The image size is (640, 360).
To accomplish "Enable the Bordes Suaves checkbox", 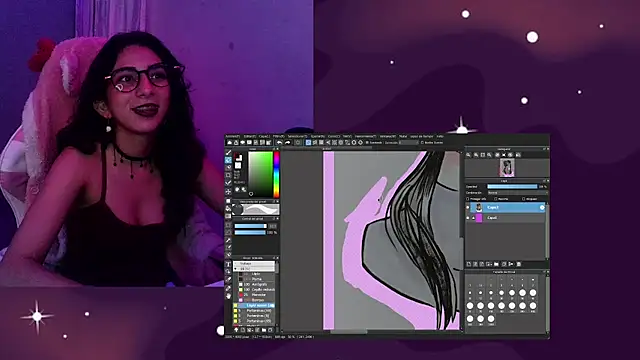I will coord(422,142).
